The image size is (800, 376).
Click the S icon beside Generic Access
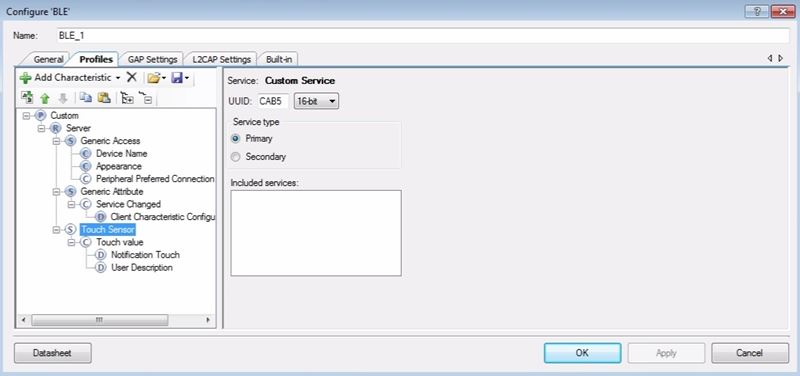point(71,141)
